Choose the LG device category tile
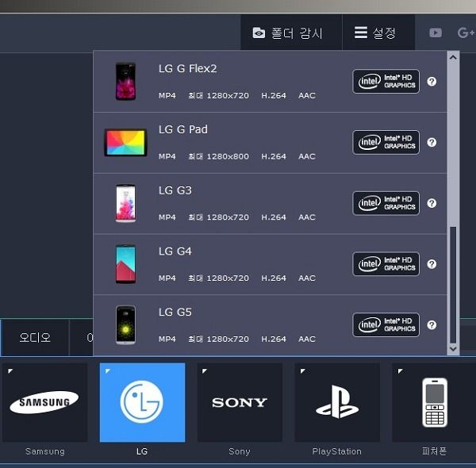Image resolution: width=476 pixels, height=468 pixels. (x=142, y=402)
